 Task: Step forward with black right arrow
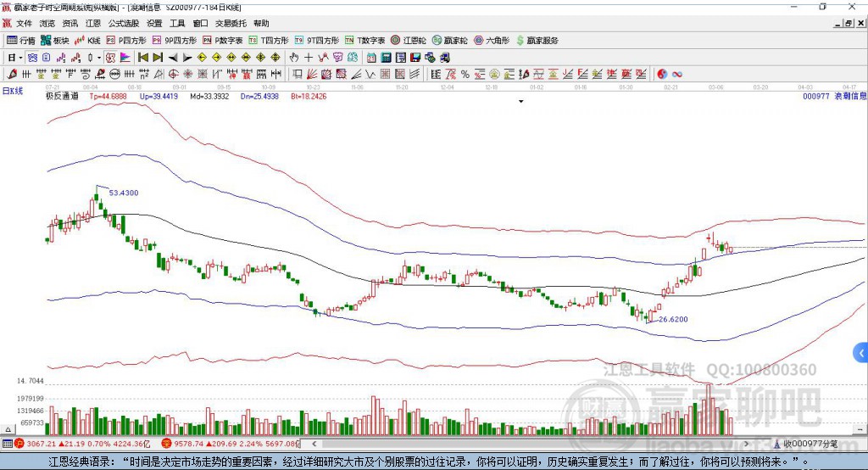pyautogui.click(x=187, y=58)
